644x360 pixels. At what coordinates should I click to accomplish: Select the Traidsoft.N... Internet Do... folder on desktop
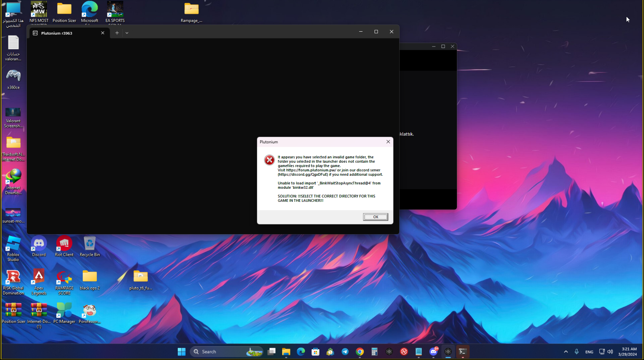coord(13,149)
